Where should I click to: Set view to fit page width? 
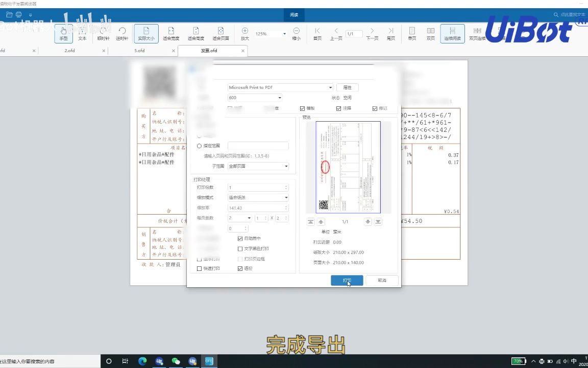tap(171, 34)
